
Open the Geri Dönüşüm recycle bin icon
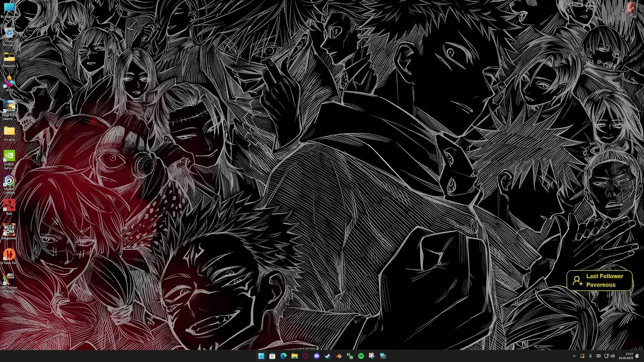click(9, 37)
